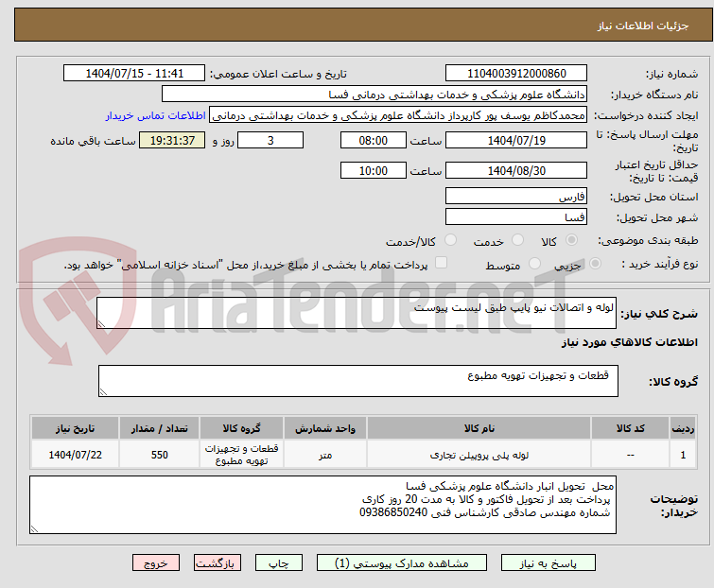Click the resize handle of شرح کلی نیاز box
Image resolution: width=714 pixels, height=588 pixels.
(101, 324)
